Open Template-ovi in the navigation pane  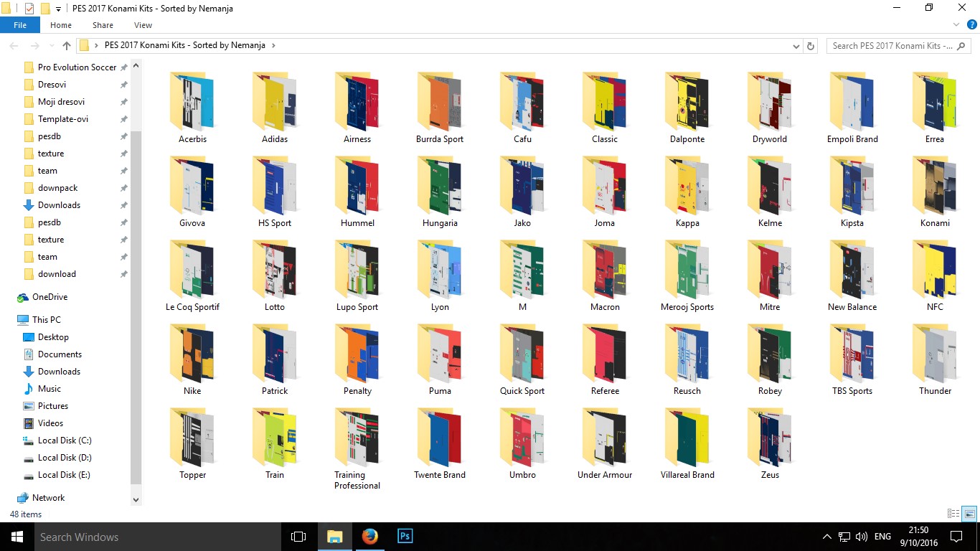pyautogui.click(x=63, y=119)
